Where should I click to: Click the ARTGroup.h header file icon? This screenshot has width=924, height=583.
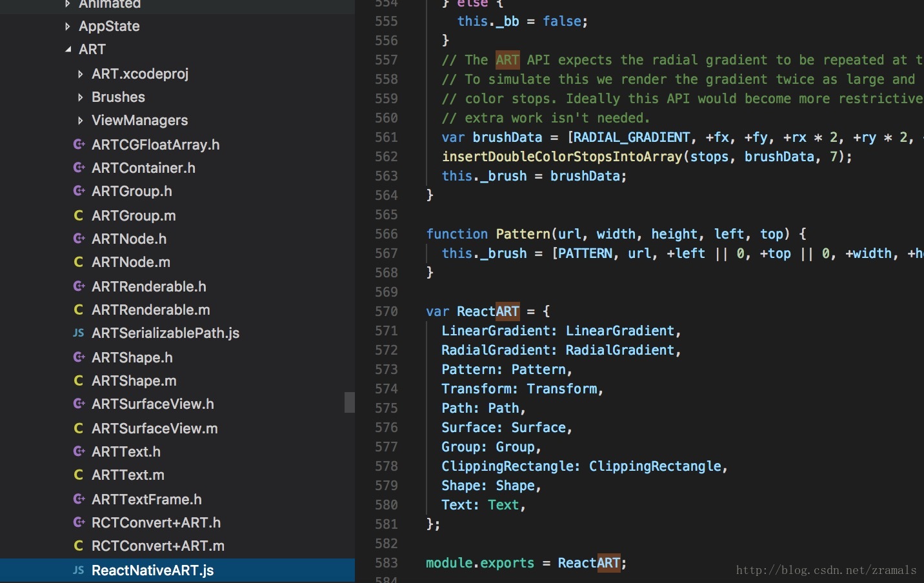pos(79,191)
